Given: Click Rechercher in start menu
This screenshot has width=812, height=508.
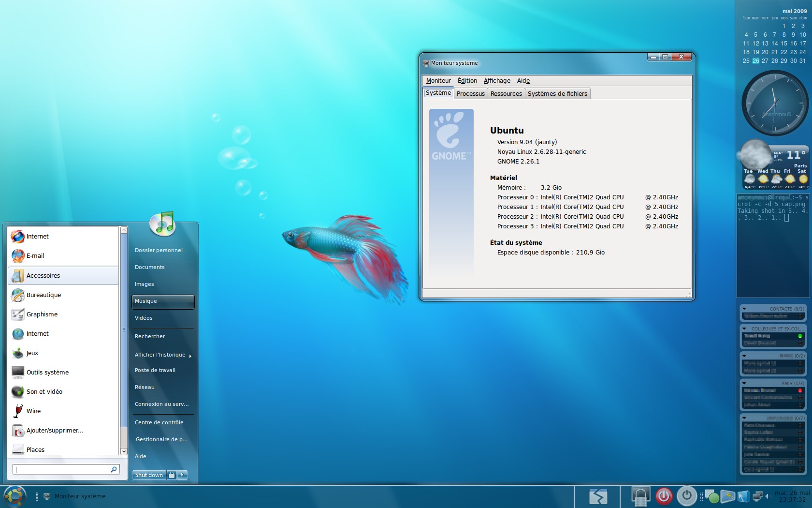Looking at the screenshot, I should pos(150,337).
